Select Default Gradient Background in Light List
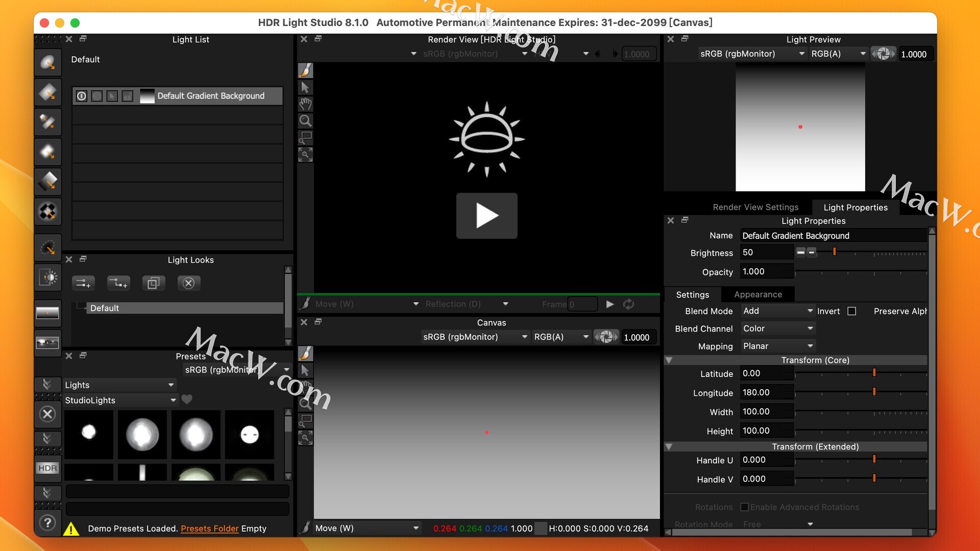Screen dimensions: 980x551 [178, 96]
